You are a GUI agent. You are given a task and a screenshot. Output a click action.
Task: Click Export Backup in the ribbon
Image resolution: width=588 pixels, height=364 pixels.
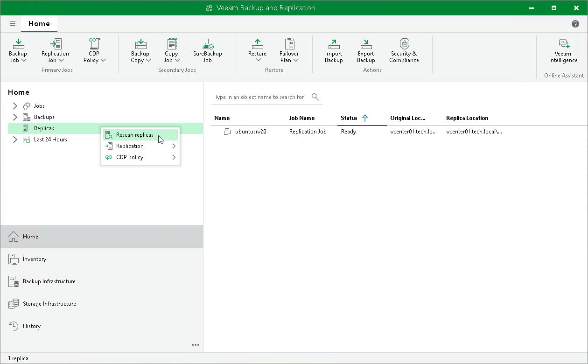point(366,51)
